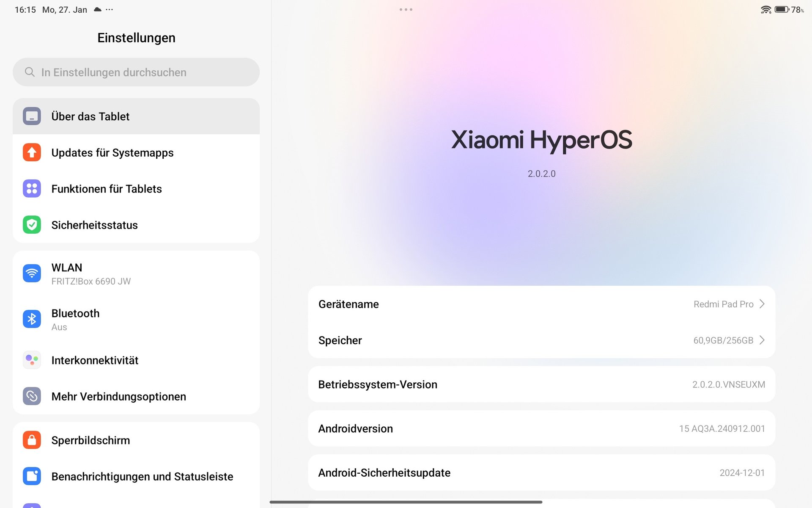Tap the Androidversion row

[x=541, y=428]
